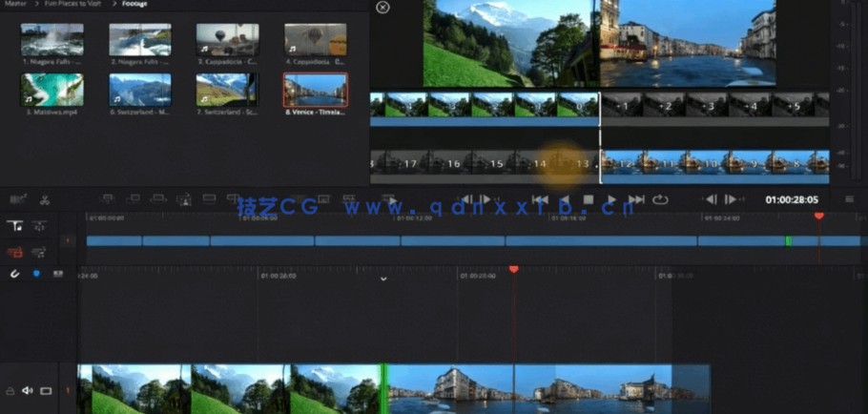The width and height of the screenshot is (868, 414).
Task: Click the green edit point between lower clips
Action: click(382, 388)
